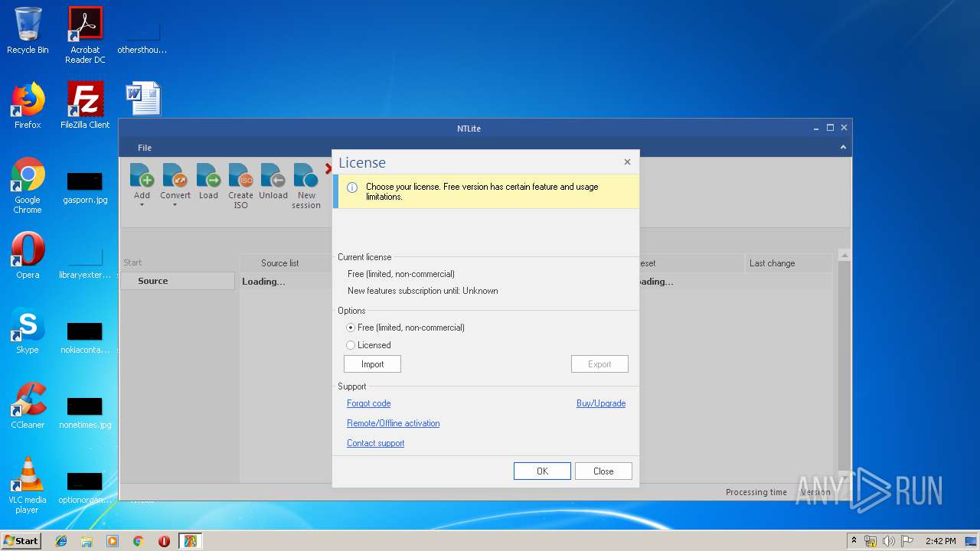Image resolution: width=980 pixels, height=551 pixels.
Task: Click Action Center flag tray icon
Action: [906, 541]
